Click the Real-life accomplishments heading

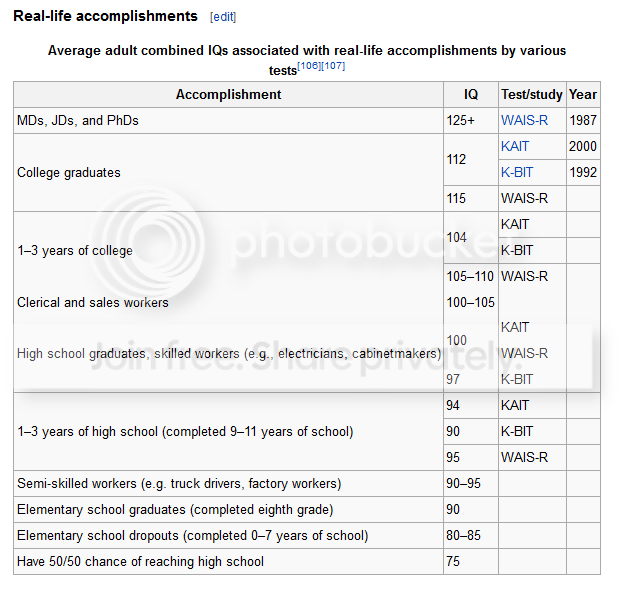pos(106,16)
